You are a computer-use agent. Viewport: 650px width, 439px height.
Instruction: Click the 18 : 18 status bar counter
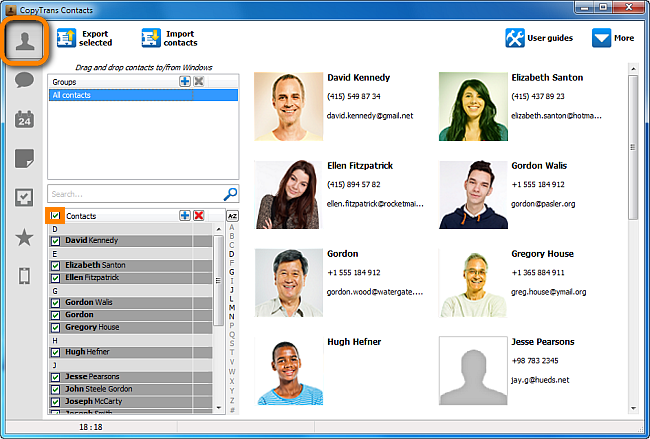[91, 427]
